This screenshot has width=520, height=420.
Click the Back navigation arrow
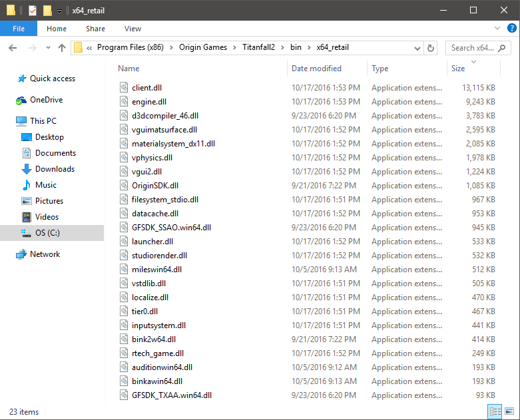coord(13,48)
